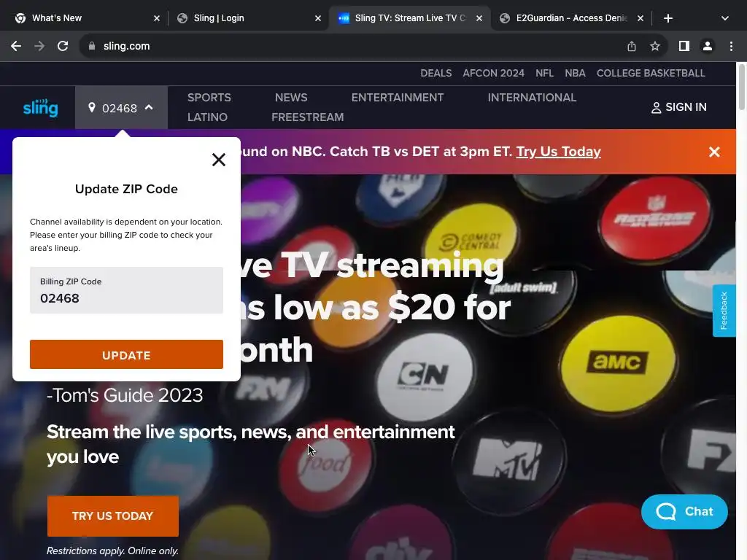Click the lock icon beside sling.com

coord(92,46)
